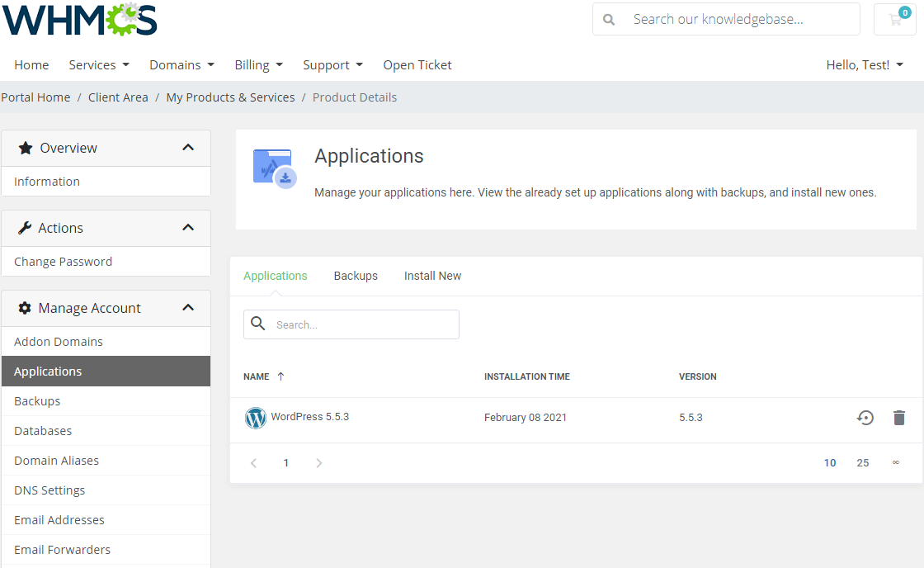Screen dimensions: 924x568
Task: Open the Billing dropdown menu
Action: tap(259, 65)
